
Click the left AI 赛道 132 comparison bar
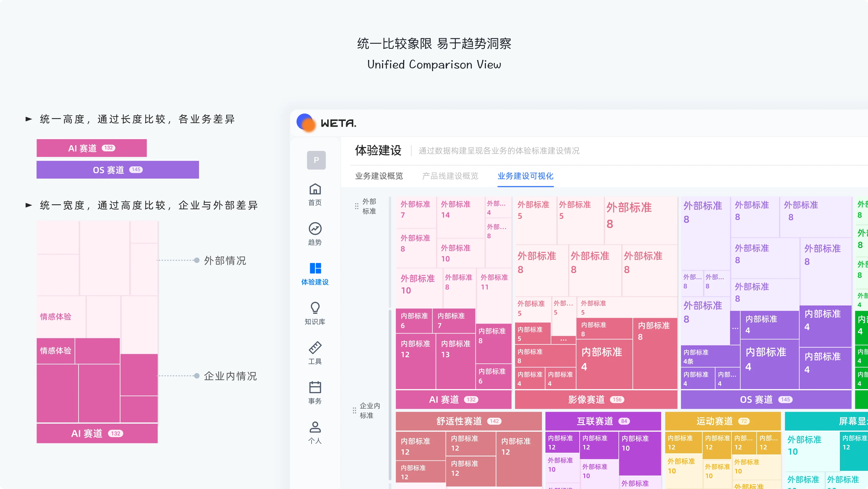92,148
